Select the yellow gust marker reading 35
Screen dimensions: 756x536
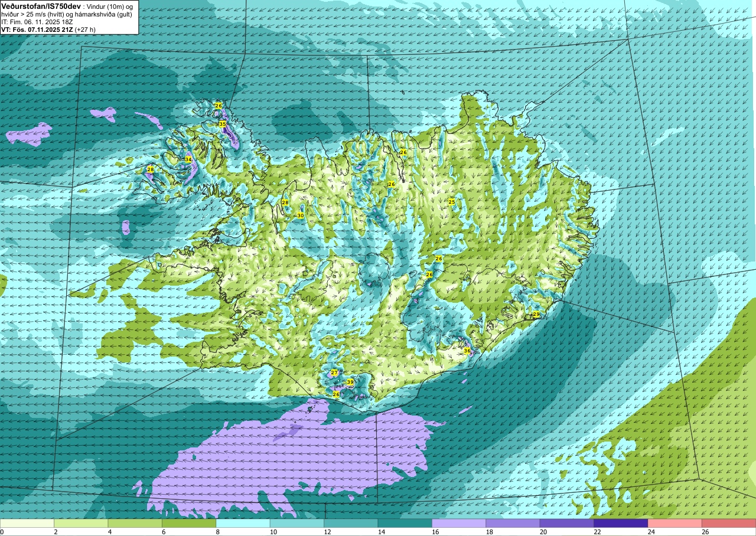222,124
